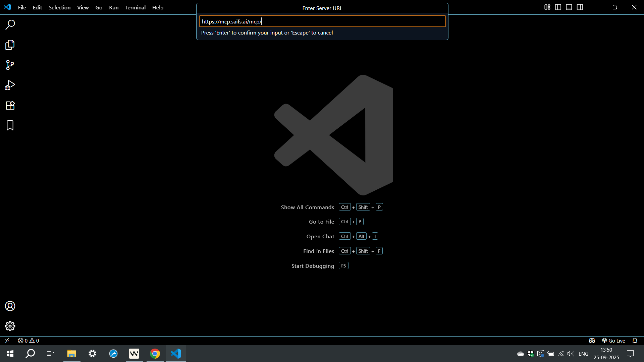Open the Manage gear menu
This screenshot has width=644, height=362.
[10, 326]
